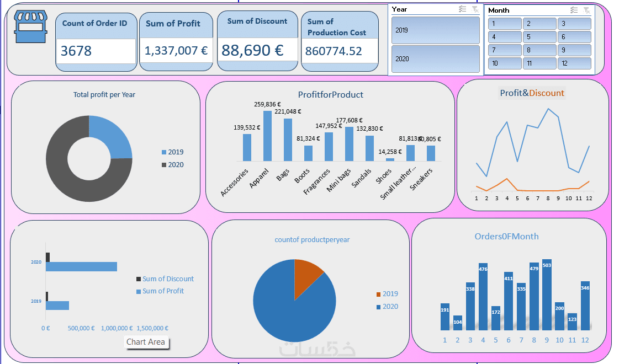Screen dimensions: 635x364
Task: Select 2020 in the Year slicer
Action: pyautogui.click(x=436, y=59)
